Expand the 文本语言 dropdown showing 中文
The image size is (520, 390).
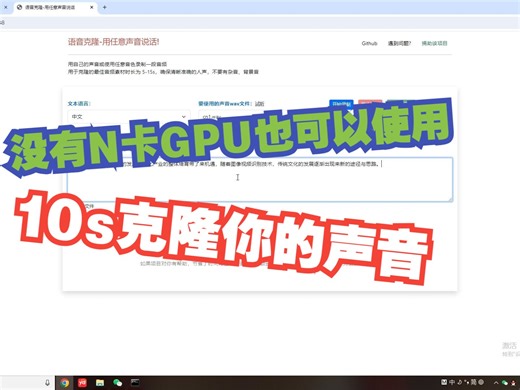pyautogui.click(x=129, y=117)
